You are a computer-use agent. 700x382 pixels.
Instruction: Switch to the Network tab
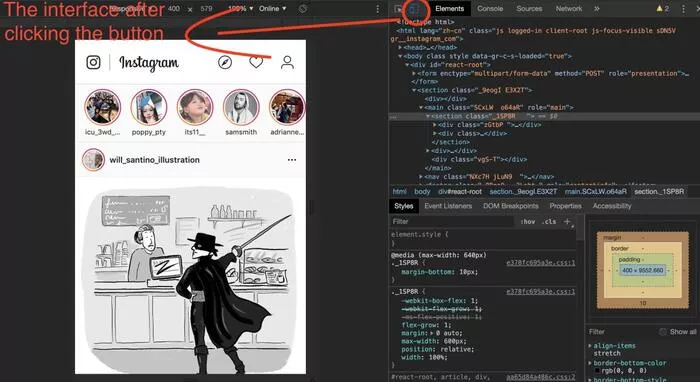click(x=569, y=8)
